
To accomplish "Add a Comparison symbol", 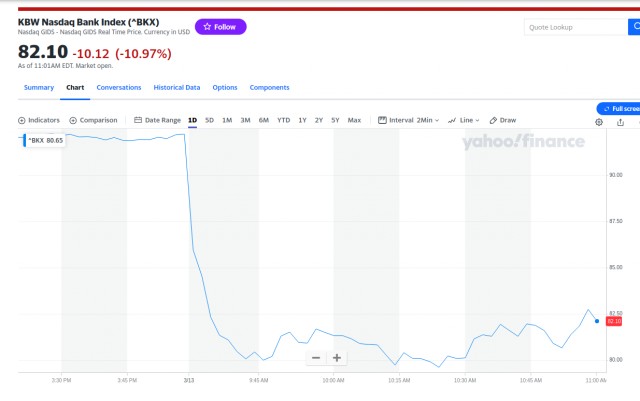I will 93,120.
